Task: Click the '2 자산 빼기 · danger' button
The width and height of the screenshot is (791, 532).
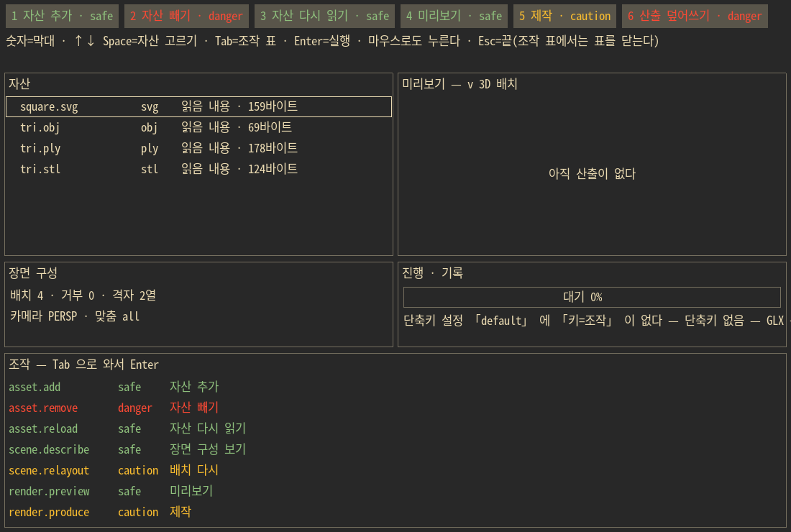Action: pyautogui.click(x=186, y=16)
